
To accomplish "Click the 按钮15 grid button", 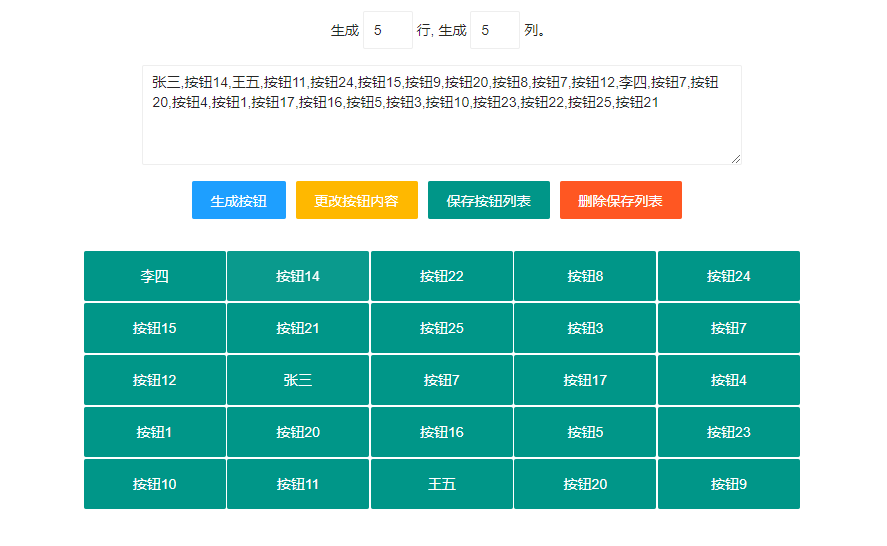I will [155, 328].
